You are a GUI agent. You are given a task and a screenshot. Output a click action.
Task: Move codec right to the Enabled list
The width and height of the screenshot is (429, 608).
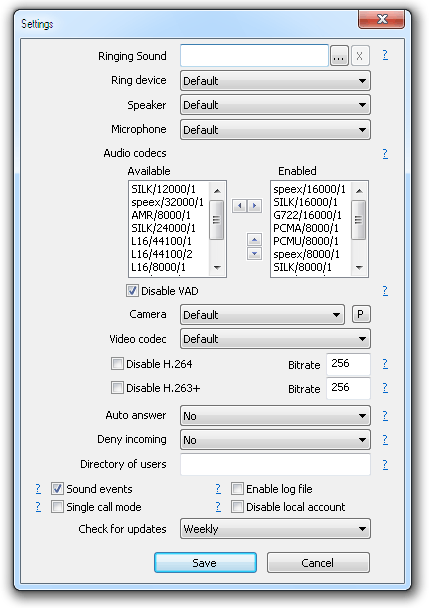[254, 206]
